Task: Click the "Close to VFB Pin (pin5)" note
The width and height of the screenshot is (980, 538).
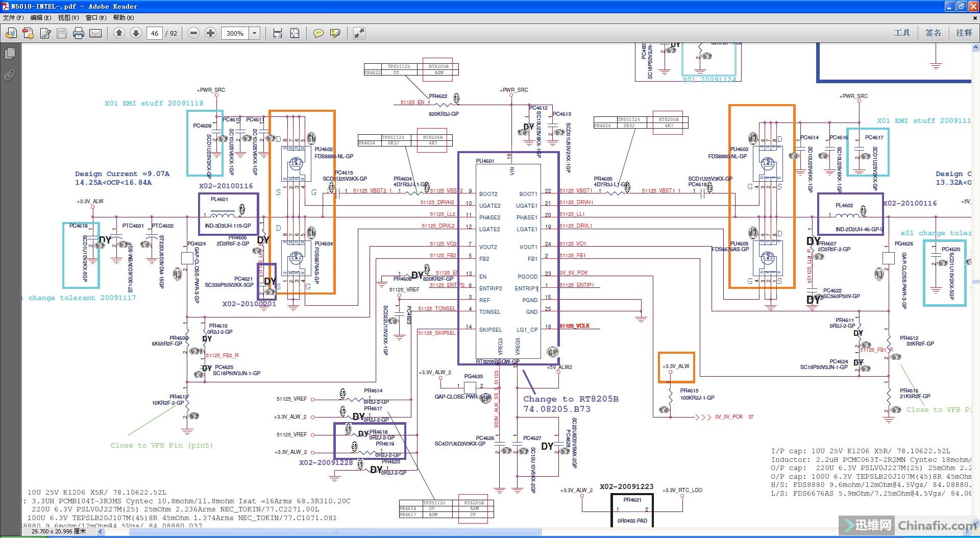Action: pos(161,445)
